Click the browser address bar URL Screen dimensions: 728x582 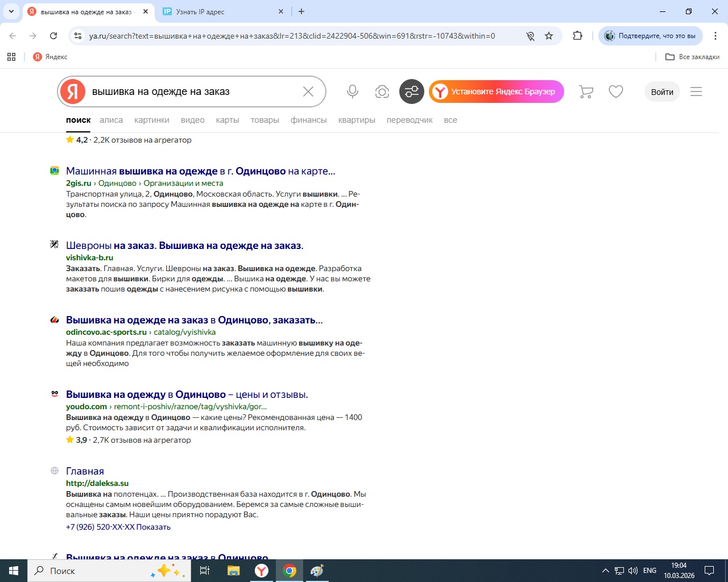[x=292, y=36]
